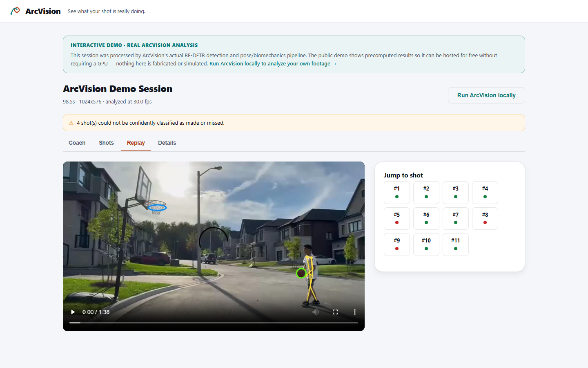Open the video more options menu
This screenshot has height=368, width=588.
[x=354, y=312]
